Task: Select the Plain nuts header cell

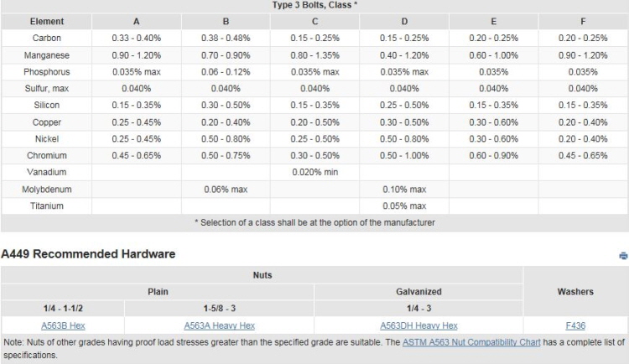Action: pos(158,292)
